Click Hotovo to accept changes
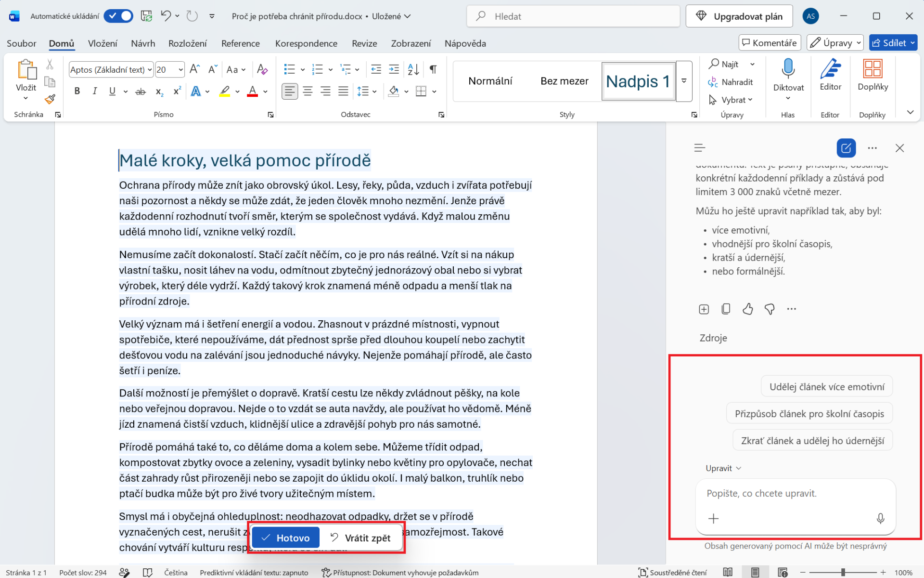This screenshot has height=578, width=924. [x=286, y=538]
